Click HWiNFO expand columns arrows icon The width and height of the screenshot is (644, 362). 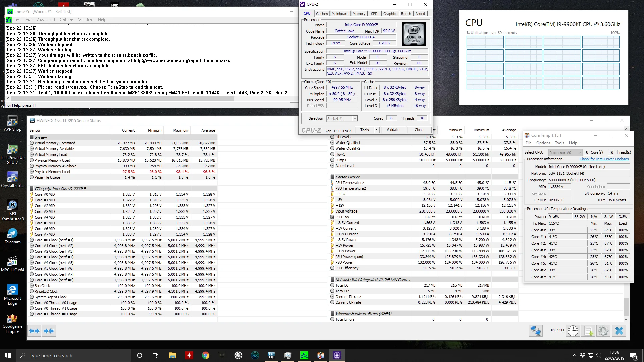tap(34, 331)
